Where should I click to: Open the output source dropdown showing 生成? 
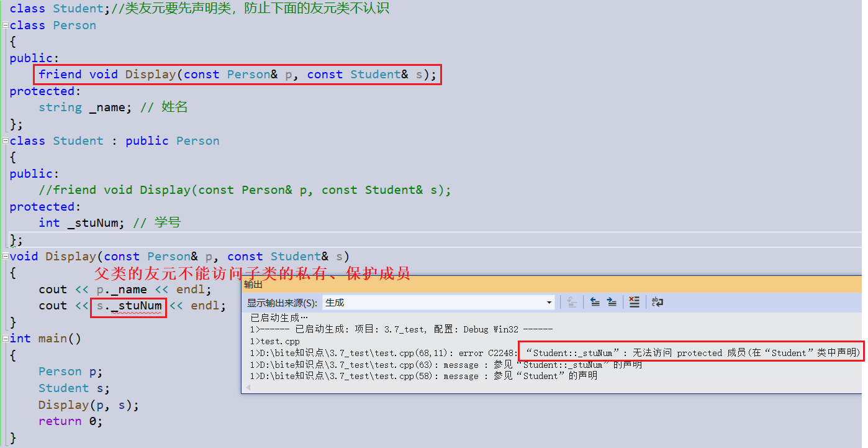tap(438, 303)
